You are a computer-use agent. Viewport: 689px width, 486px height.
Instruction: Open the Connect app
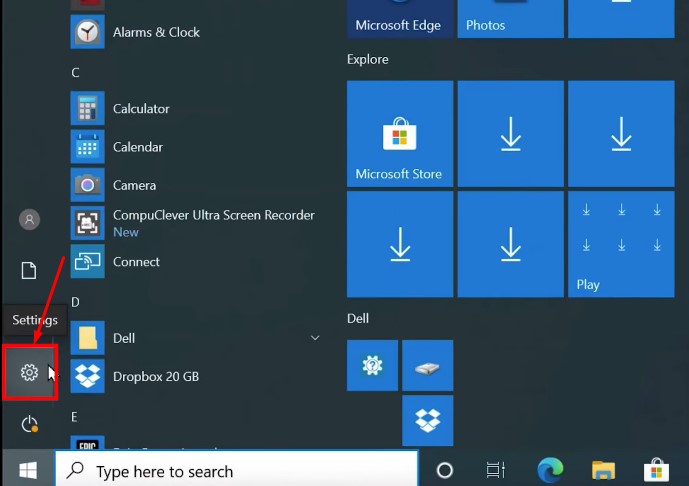click(198, 261)
